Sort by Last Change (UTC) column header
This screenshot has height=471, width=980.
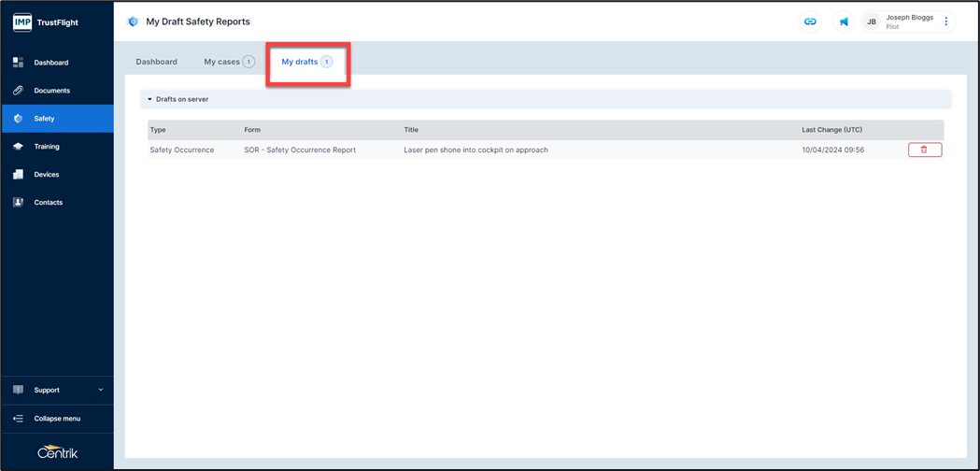click(x=831, y=130)
